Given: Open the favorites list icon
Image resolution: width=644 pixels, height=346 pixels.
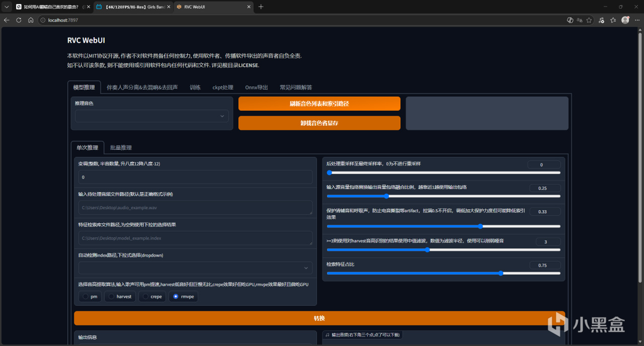Looking at the screenshot, I should [x=613, y=20].
